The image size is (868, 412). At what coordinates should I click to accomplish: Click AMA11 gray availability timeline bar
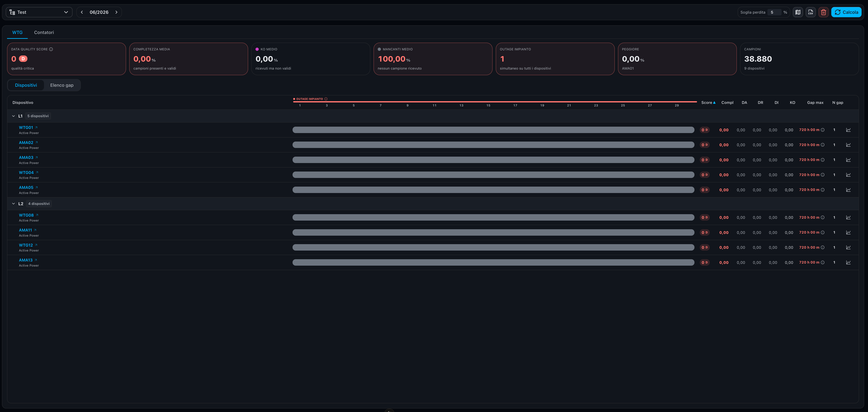(493, 232)
